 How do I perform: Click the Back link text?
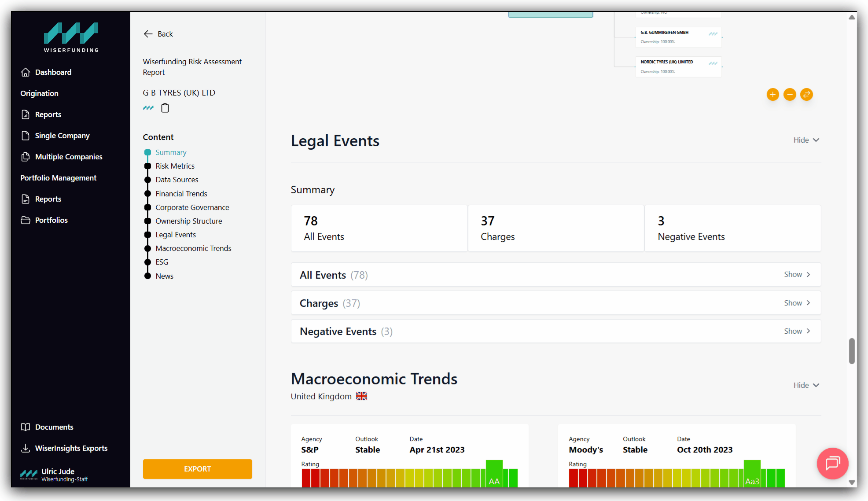165,34
